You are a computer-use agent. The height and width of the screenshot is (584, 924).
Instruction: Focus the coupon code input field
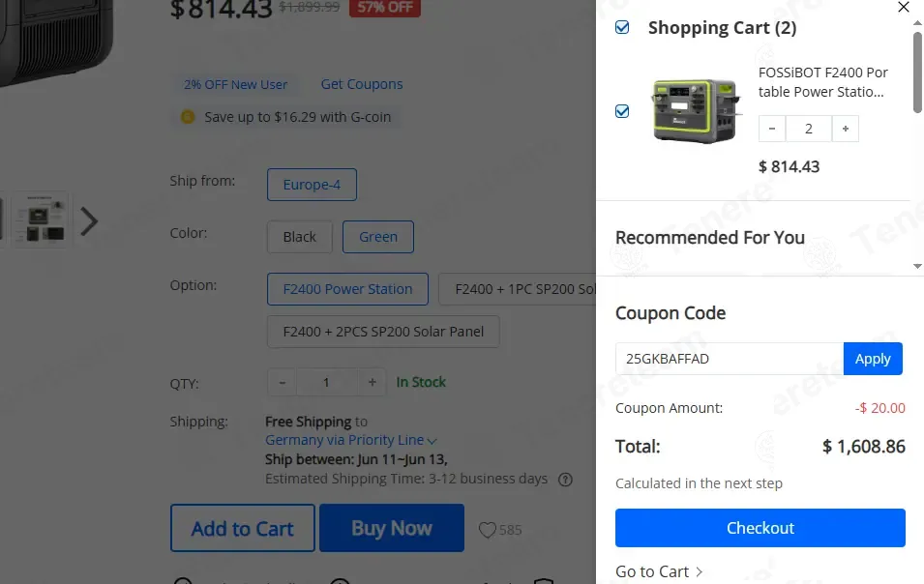pos(730,359)
